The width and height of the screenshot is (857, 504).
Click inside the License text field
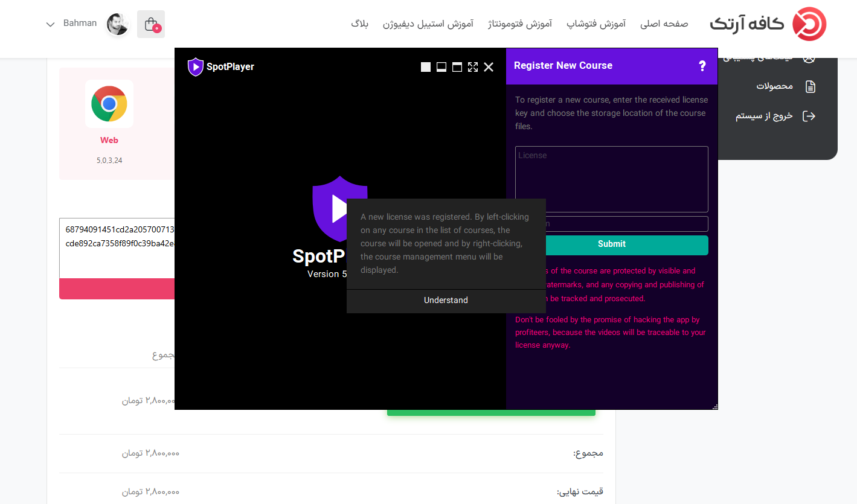pyautogui.click(x=611, y=179)
